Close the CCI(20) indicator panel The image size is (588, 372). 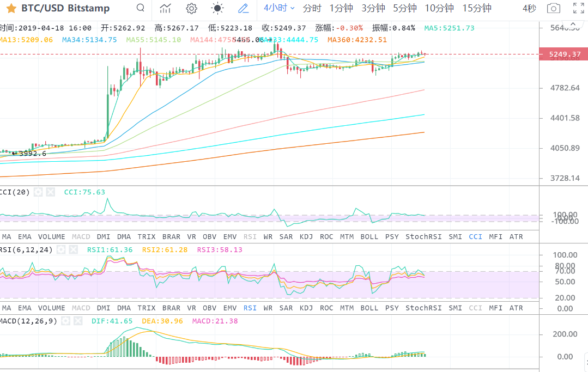click(50, 192)
